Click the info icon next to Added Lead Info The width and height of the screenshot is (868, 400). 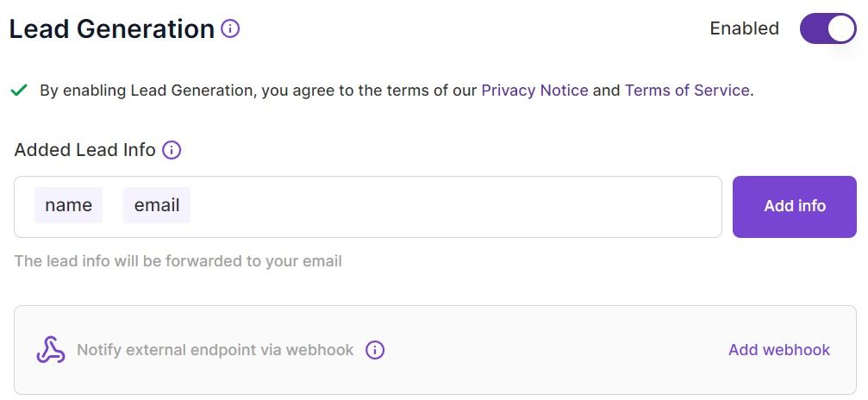pyautogui.click(x=172, y=150)
